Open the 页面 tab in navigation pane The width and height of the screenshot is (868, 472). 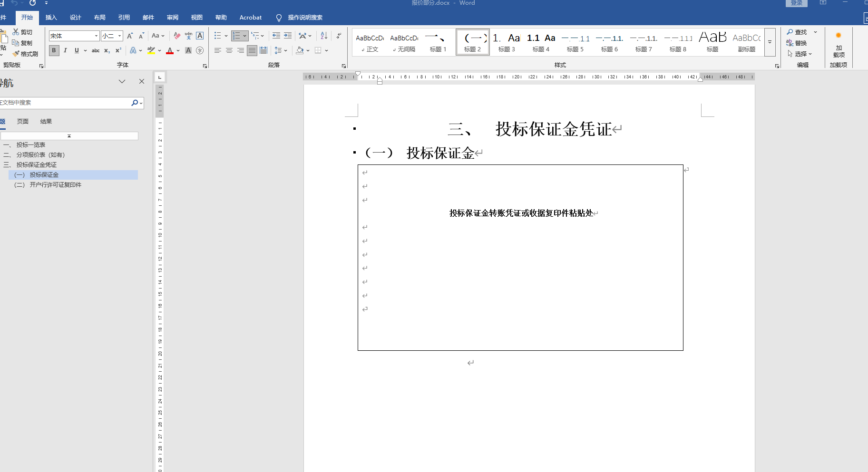point(23,122)
